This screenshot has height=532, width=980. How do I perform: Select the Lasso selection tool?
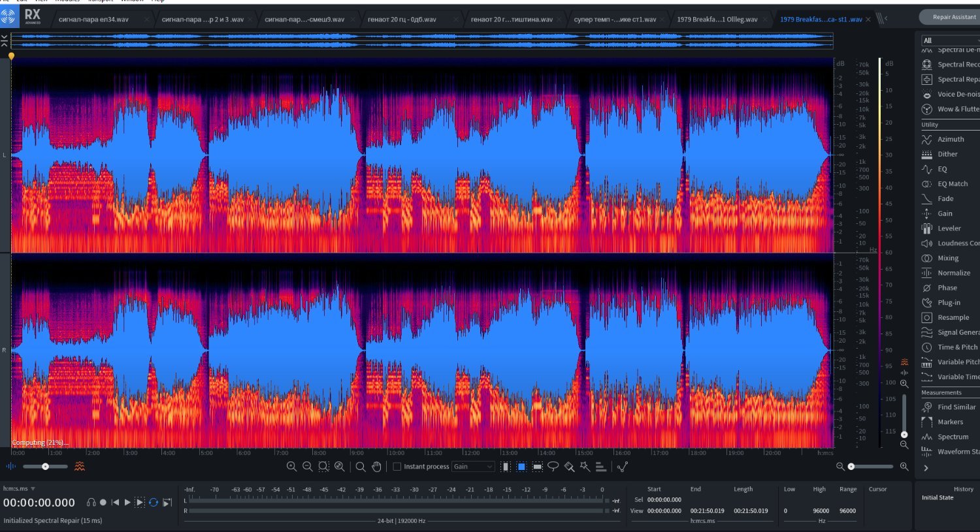(553, 467)
